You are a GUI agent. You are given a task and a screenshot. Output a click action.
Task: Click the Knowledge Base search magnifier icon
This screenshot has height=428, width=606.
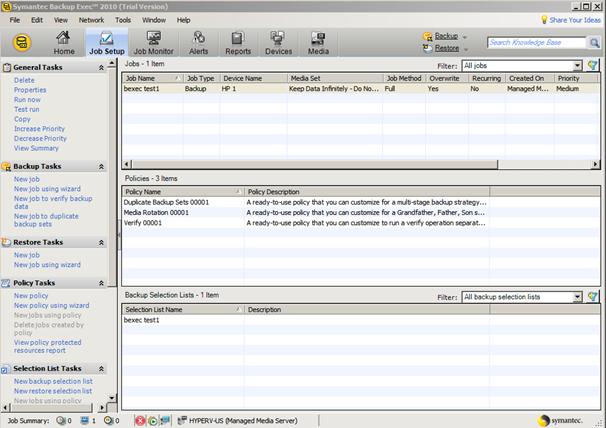point(594,43)
